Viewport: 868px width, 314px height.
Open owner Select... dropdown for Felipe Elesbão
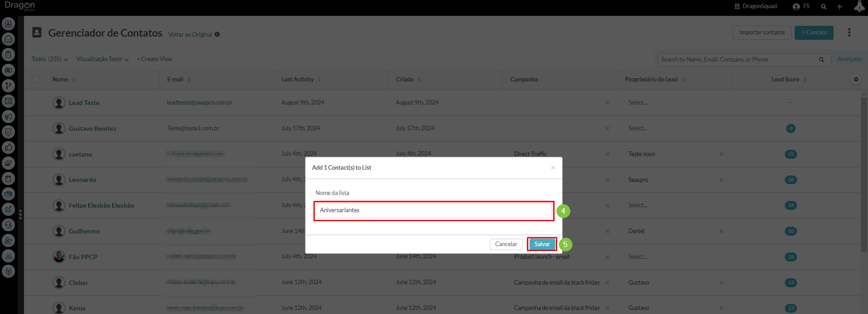click(638, 205)
